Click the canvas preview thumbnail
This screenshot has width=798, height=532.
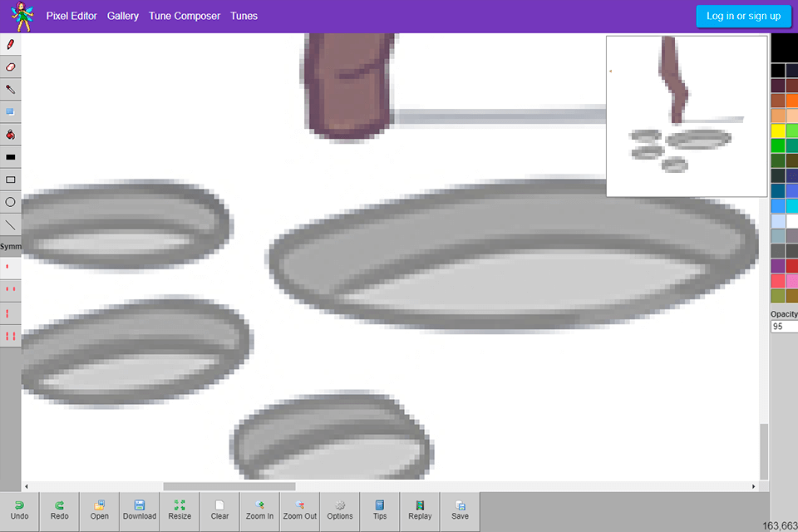click(x=687, y=116)
